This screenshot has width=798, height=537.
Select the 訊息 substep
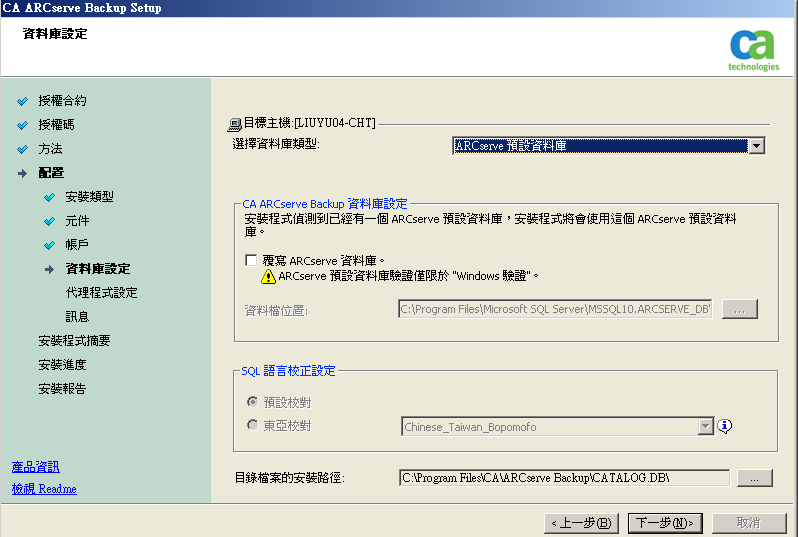click(x=77, y=317)
